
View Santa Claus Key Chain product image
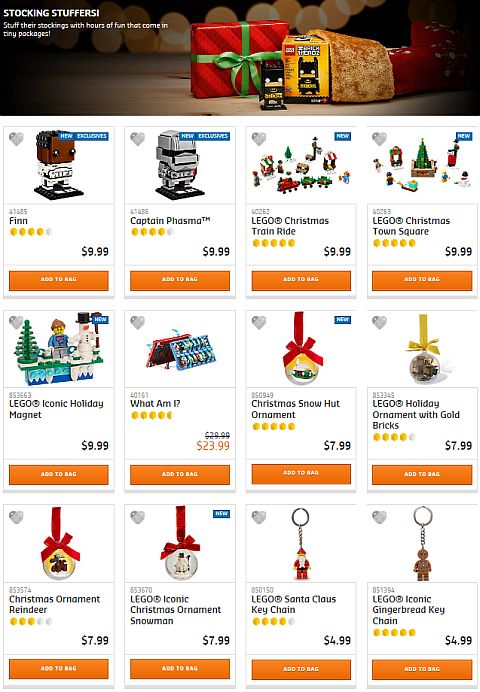301,544
